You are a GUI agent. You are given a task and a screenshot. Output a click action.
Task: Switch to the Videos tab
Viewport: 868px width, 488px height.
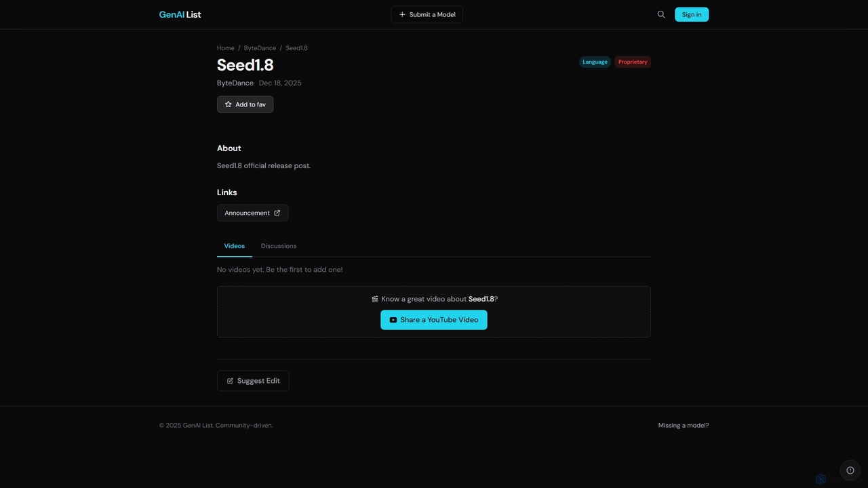pos(235,246)
